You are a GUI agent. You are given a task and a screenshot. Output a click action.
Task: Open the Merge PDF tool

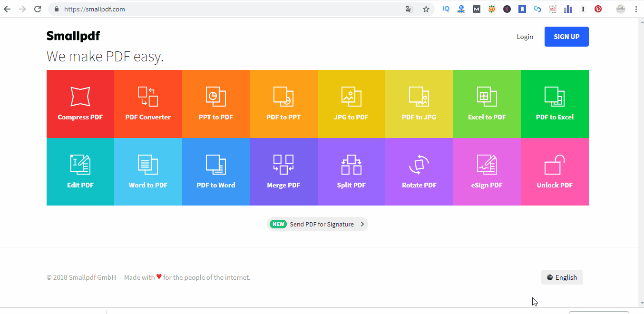(283, 172)
